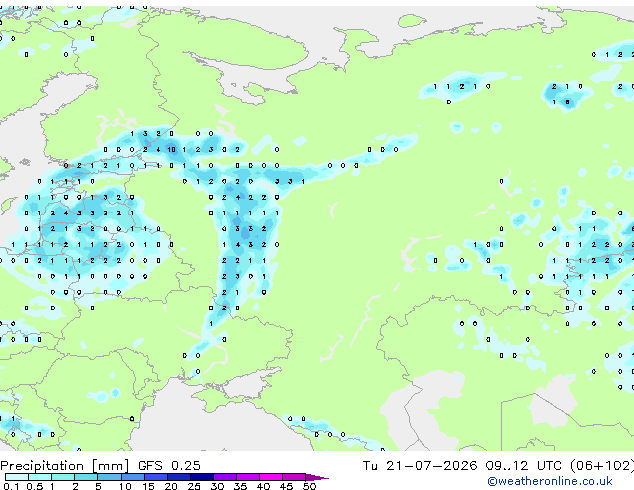Viewport: 634px width, 490px height.
Task: Click the '(06+102)' forecast run text
Action: tap(602, 466)
